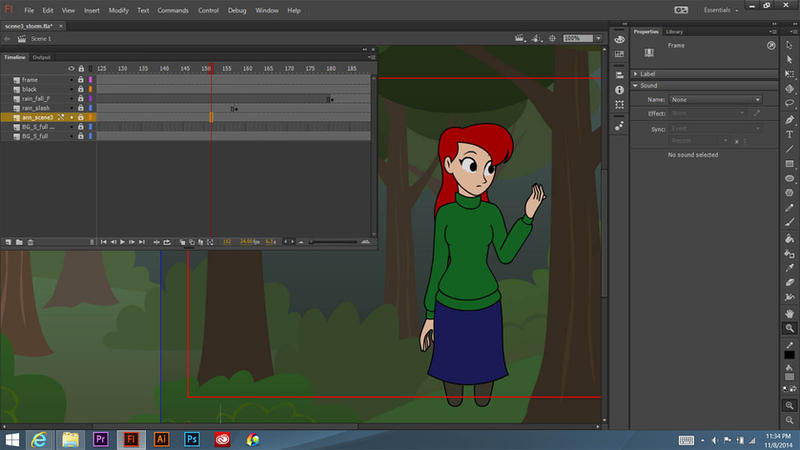Open the Color panel icon
Screen dimensions: 800x450
619,39
